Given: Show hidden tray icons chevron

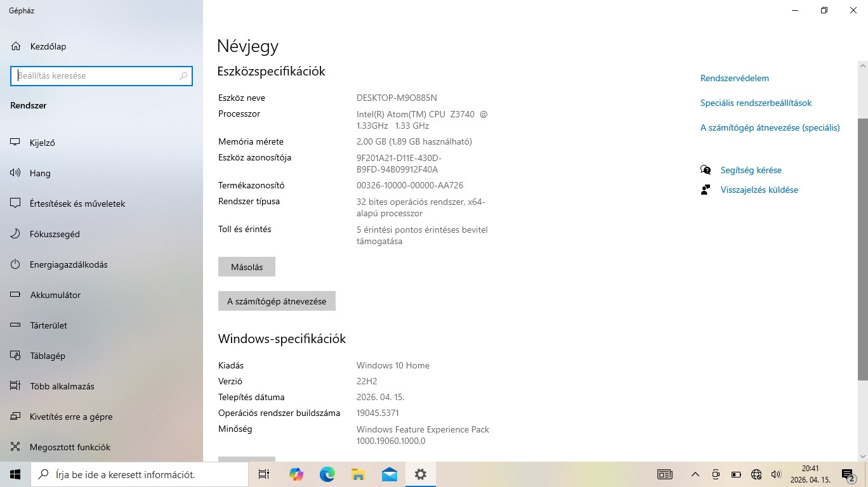Looking at the screenshot, I should point(695,474).
